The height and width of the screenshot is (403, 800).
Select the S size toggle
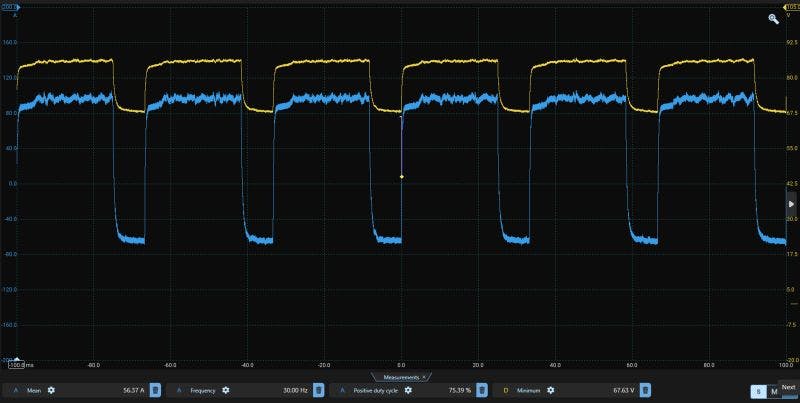[758, 391]
